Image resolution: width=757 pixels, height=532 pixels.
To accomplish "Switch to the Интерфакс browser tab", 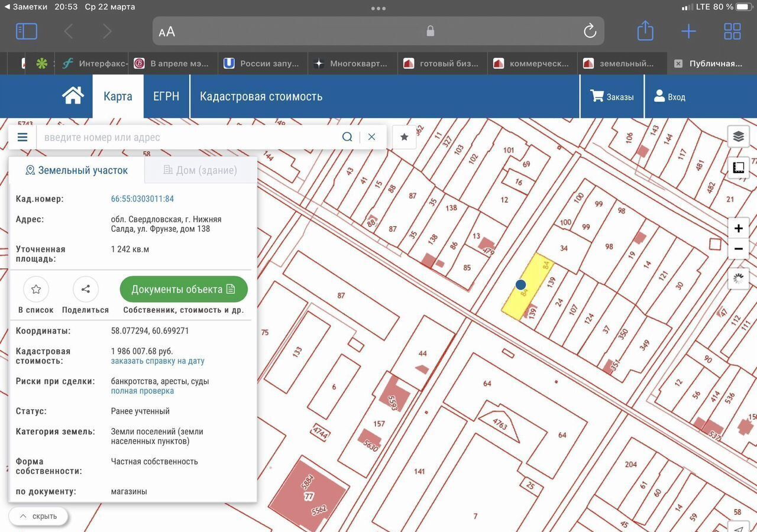I will click(95, 63).
